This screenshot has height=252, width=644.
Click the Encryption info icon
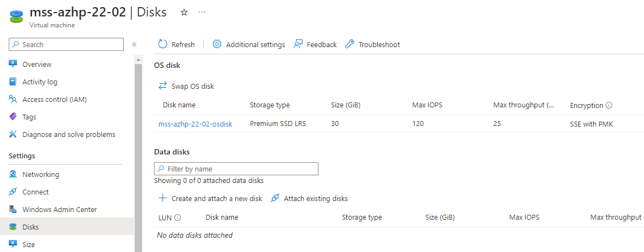609,106
